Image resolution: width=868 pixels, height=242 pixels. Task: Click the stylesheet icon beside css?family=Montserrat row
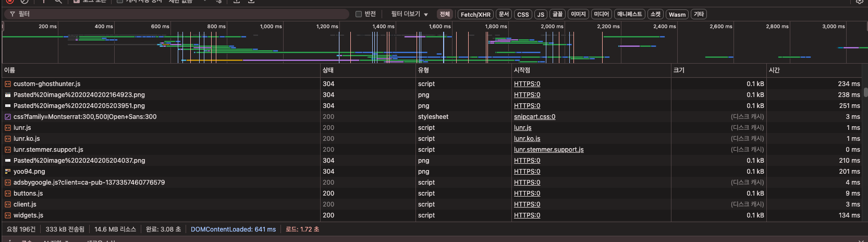pos(8,117)
